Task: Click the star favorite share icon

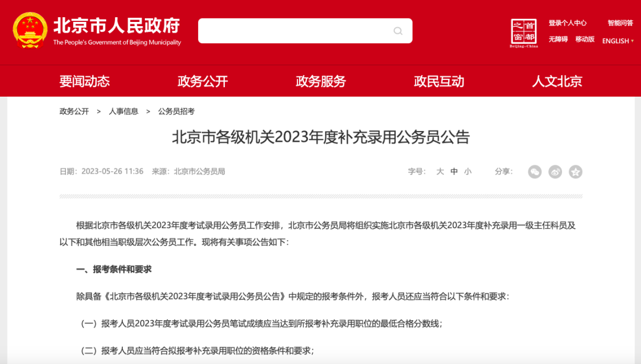Action: coord(576,172)
